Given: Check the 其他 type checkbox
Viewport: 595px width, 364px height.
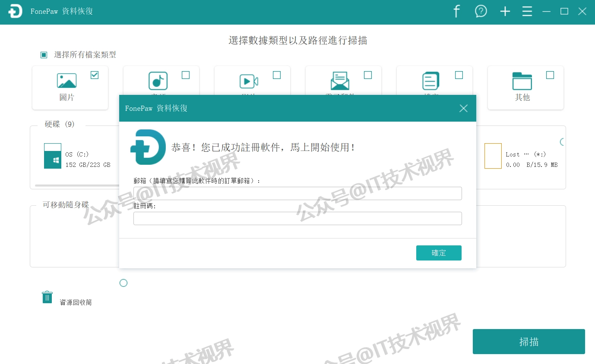Looking at the screenshot, I should tap(550, 75).
